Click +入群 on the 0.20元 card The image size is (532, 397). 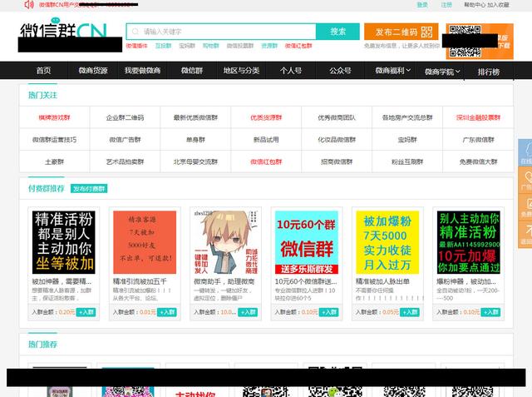tap(86, 312)
